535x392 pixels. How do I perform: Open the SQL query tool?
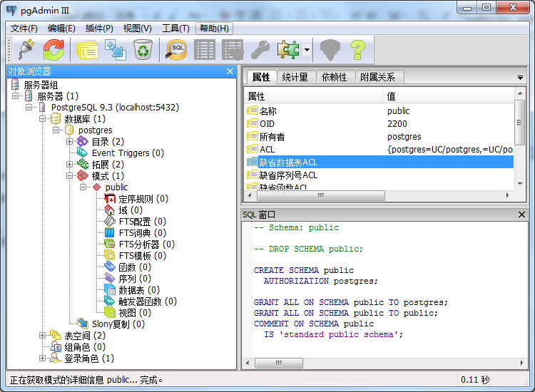(176, 50)
